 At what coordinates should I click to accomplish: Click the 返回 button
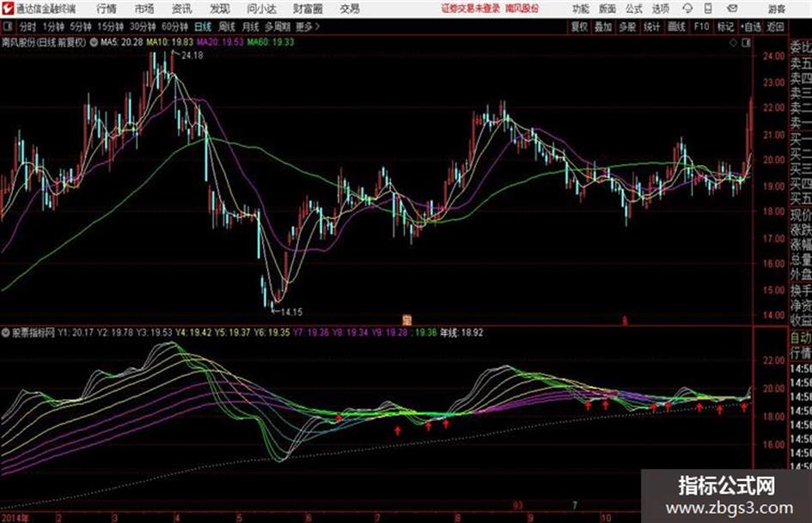(x=775, y=27)
